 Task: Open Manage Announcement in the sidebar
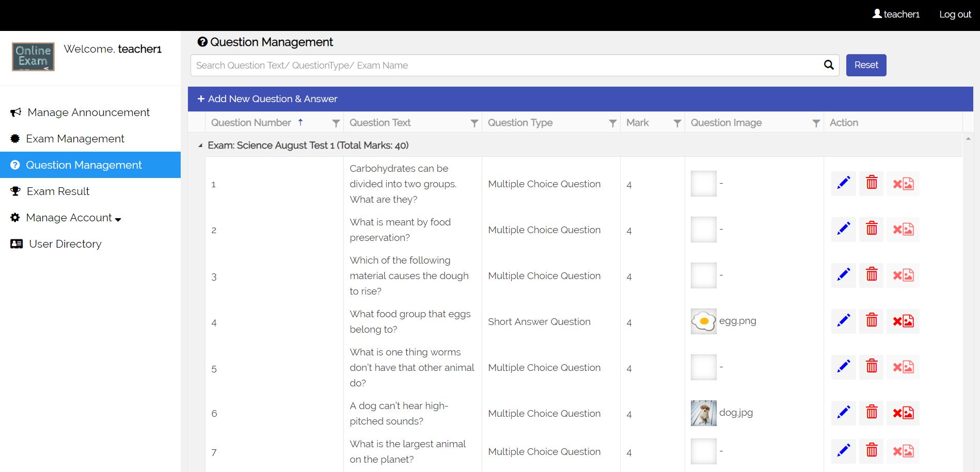click(88, 112)
